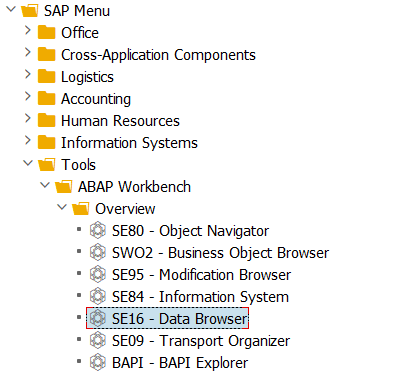Select the ABAP Workbench tree entry
The image size is (409, 372).
point(135,187)
